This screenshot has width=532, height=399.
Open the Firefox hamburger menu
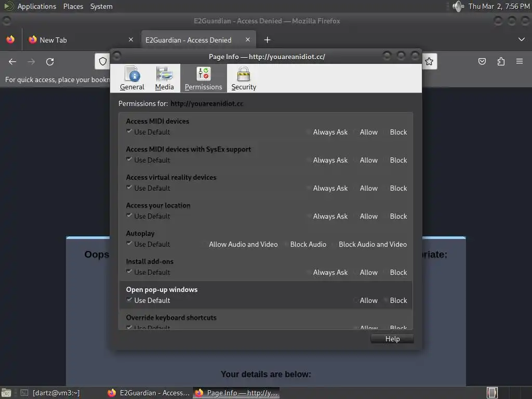[x=520, y=61]
